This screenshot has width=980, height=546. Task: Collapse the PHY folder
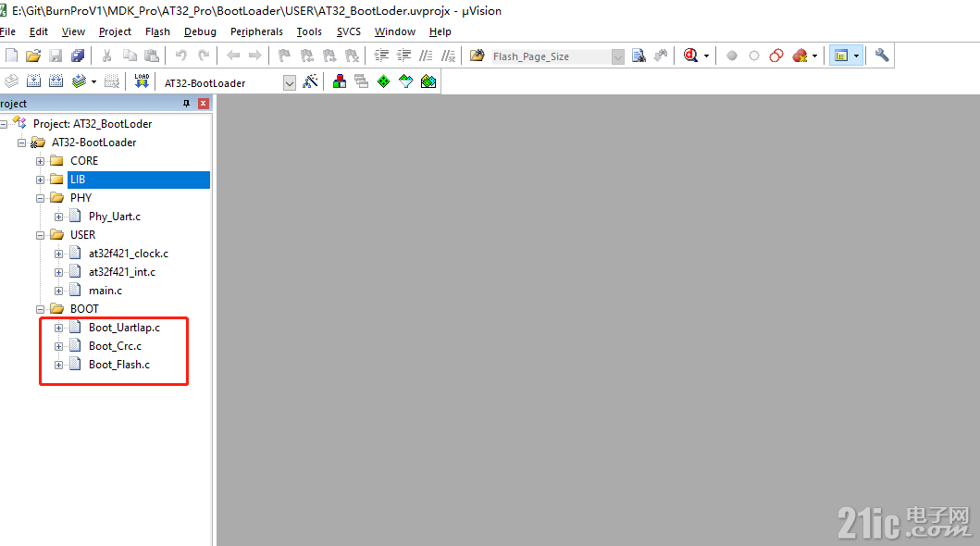click(40, 199)
